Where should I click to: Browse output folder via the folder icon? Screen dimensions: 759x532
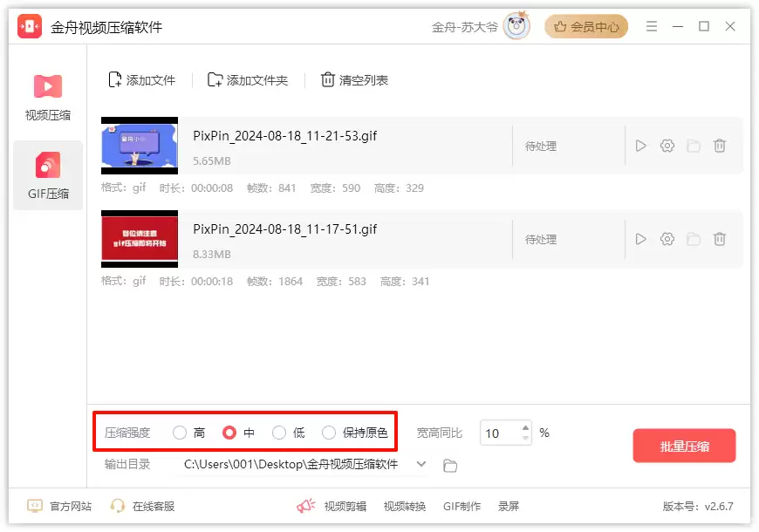(450, 466)
